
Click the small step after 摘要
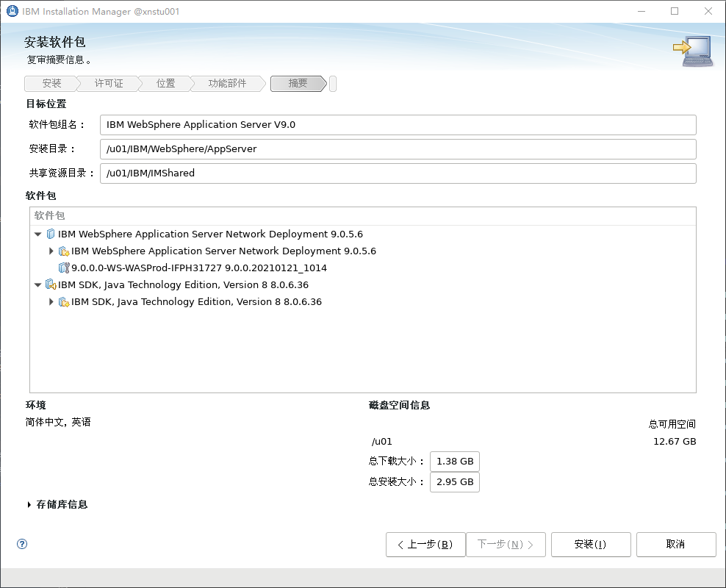tap(332, 84)
